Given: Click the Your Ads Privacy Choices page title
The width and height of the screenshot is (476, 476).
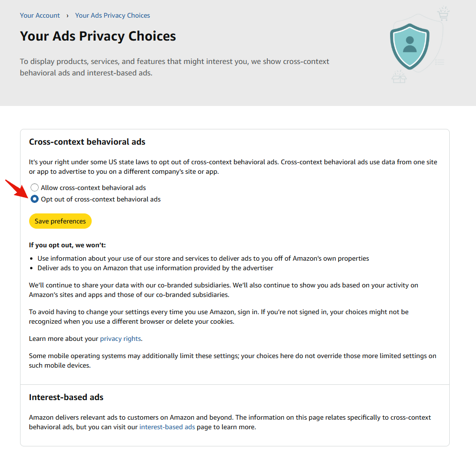Looking at the screenshot, I should (98, 36).
